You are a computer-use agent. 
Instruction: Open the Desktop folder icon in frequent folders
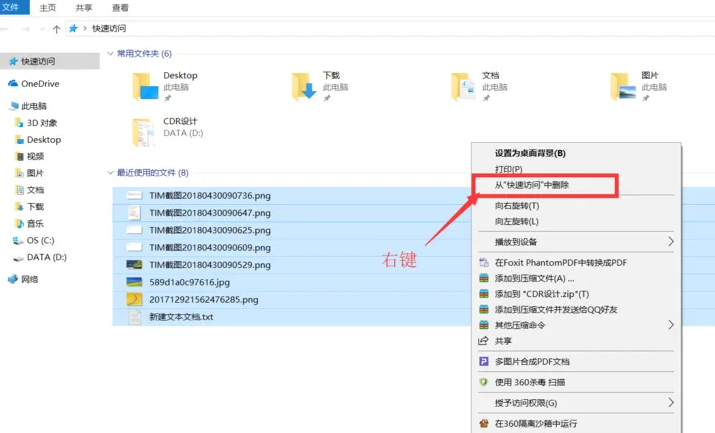click(x=145, y=87)
